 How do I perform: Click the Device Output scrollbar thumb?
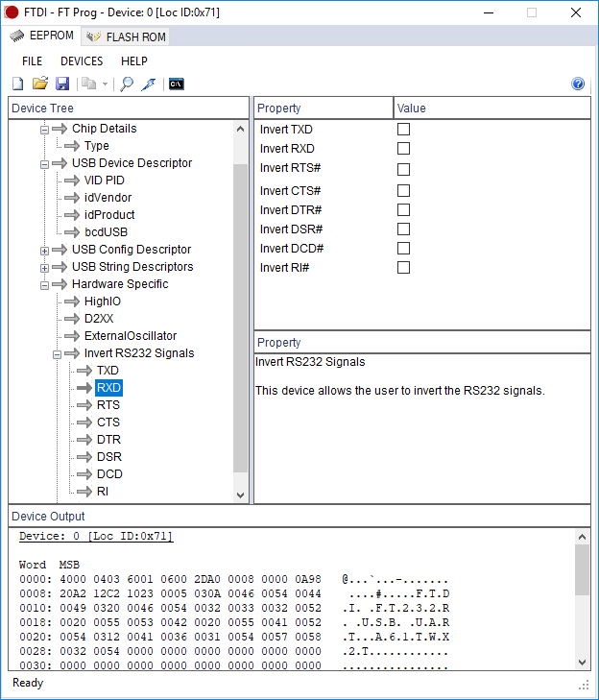point(582,570)
